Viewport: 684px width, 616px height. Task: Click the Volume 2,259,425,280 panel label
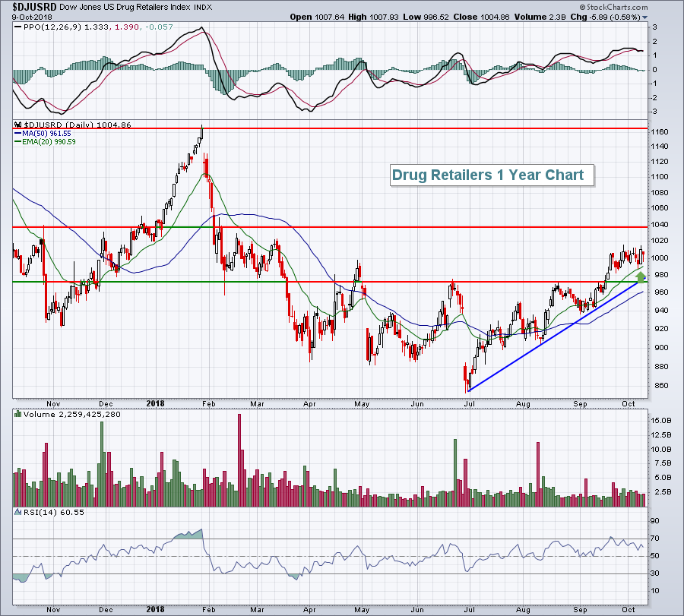[72, 414]
